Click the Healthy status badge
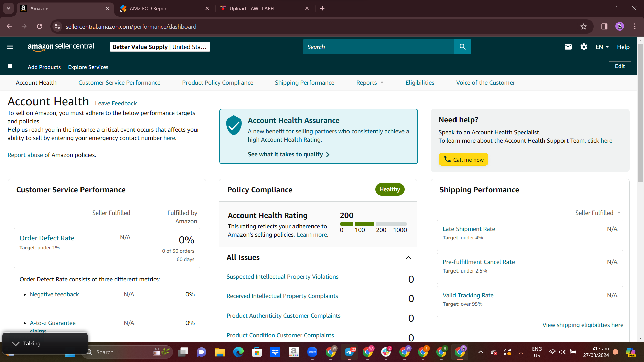 pyautogui.click(x=390, y=189)
